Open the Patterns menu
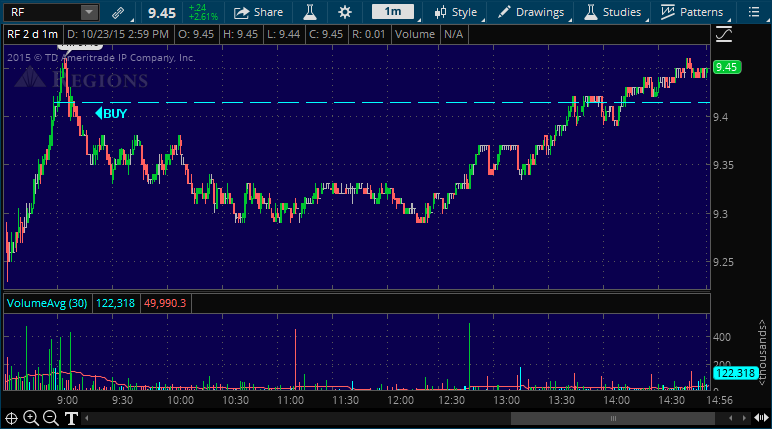772x429 pixels. 692,12
